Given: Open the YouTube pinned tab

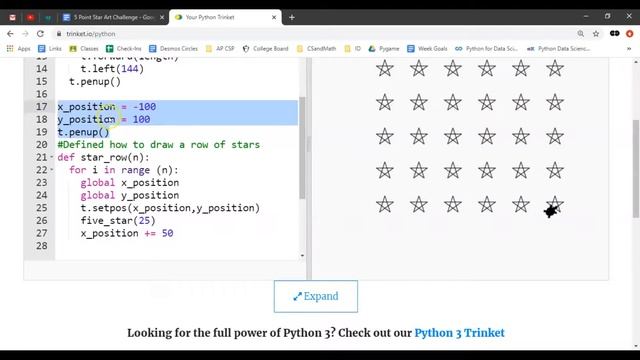Looking at the screenshot, I should pos(30,18).
